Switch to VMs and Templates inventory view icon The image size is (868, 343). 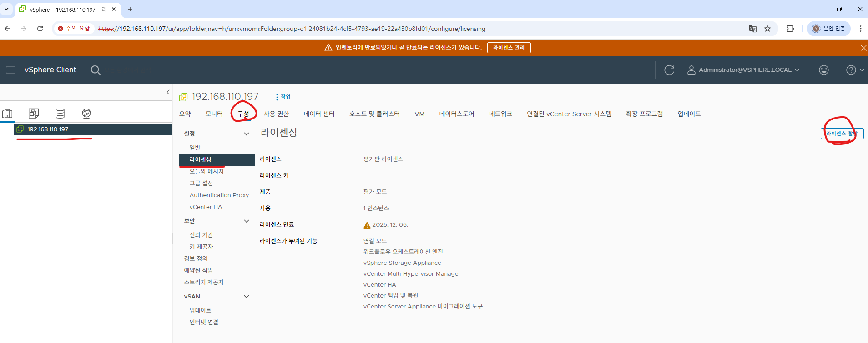(x=34, y=114)
